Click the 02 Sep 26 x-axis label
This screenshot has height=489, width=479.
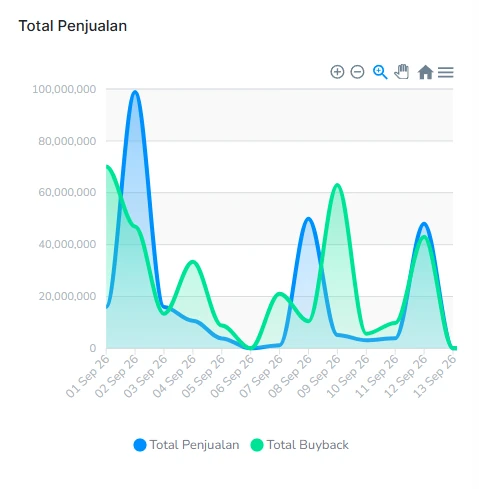(117, 376)
